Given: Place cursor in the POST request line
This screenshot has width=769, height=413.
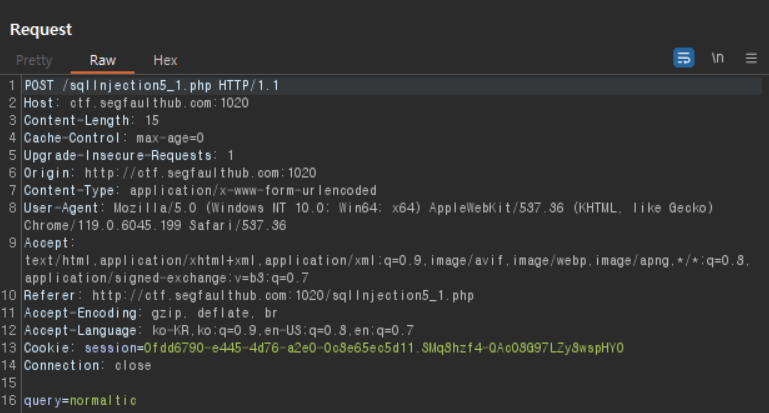Looking at the screenshot, I should point(152,85).
